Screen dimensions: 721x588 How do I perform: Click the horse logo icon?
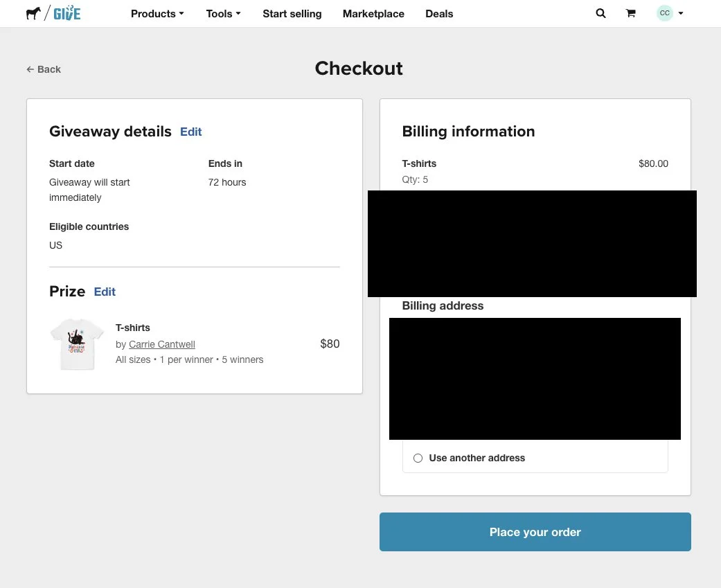point(33,13)
